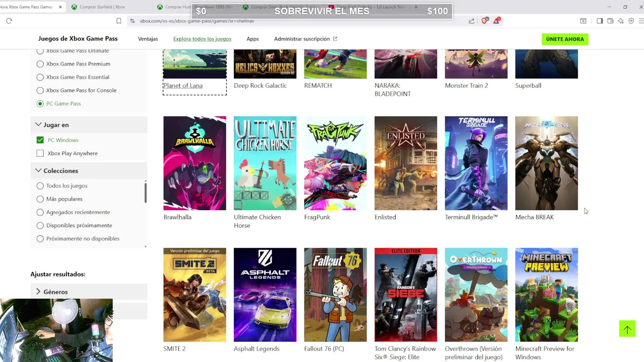Toggle the browser sidebar panel icon
Viewport: 644px width, 362px height.
pyautogui.click(x=600, y=21)
